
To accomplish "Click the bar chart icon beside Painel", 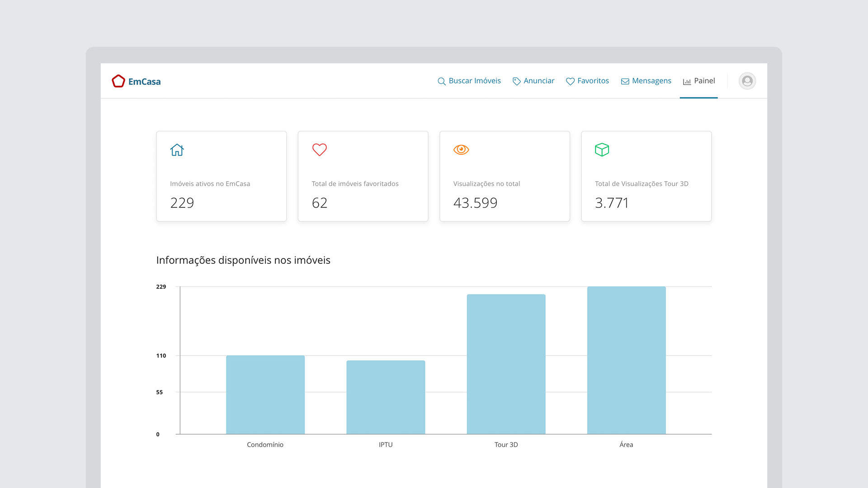I will [687, 81].
